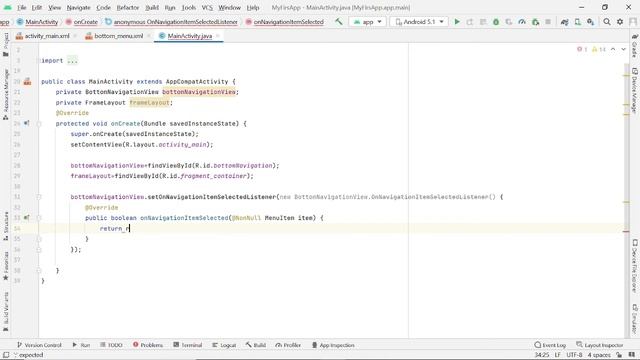The width and height of the screenshot is (640, 360).
Task: Click Run with Coverage icon
Action: pyautogui.click(x=509, y=22)
